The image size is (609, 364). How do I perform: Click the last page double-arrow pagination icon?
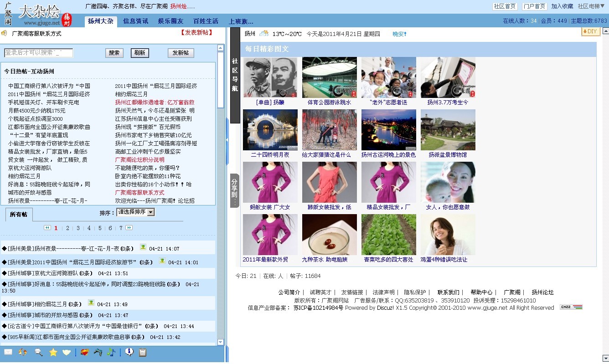(129, 228)
